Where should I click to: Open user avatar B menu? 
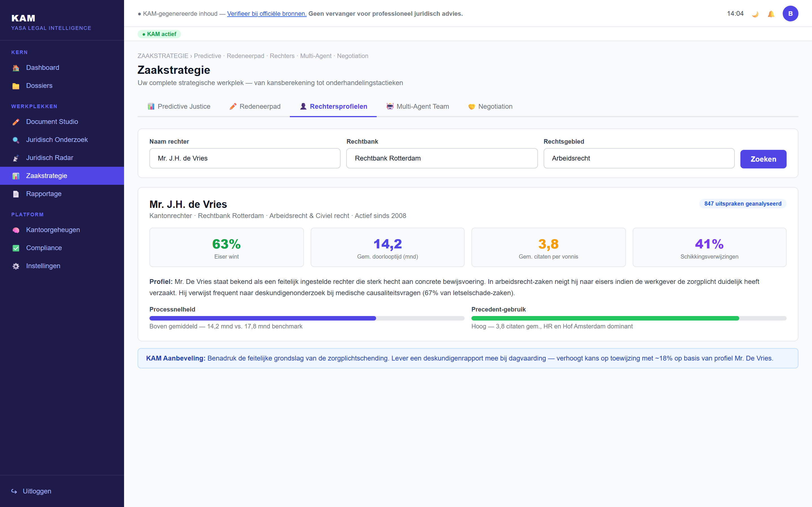(x=790, y=14)
